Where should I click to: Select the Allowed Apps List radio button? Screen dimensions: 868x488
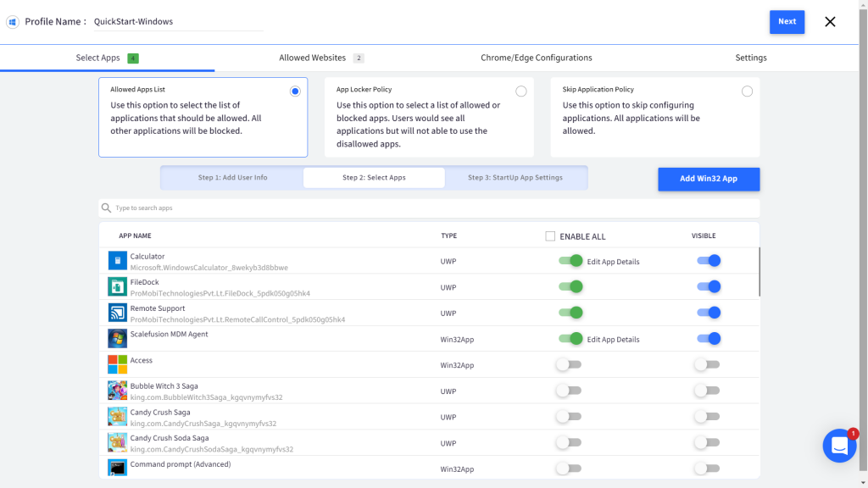pyautogui.click(x=295, y=91)
